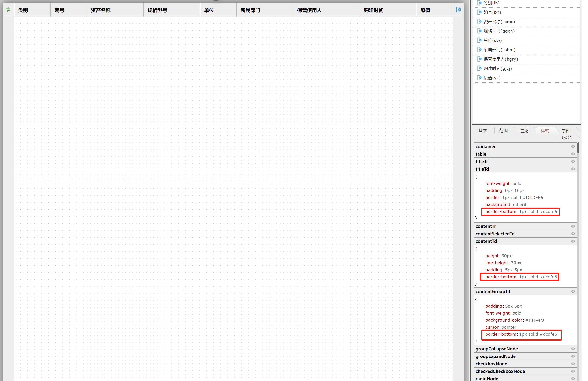The width and height of the screenshot is (588, 381).
Task: Open the JSON tab
Action: 567,137
